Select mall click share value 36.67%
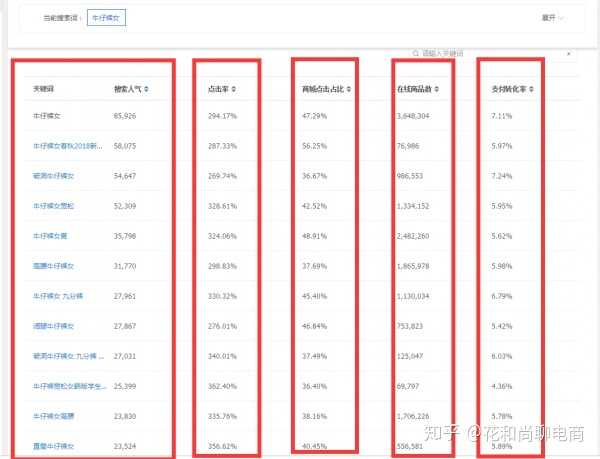 coord(315,176)
